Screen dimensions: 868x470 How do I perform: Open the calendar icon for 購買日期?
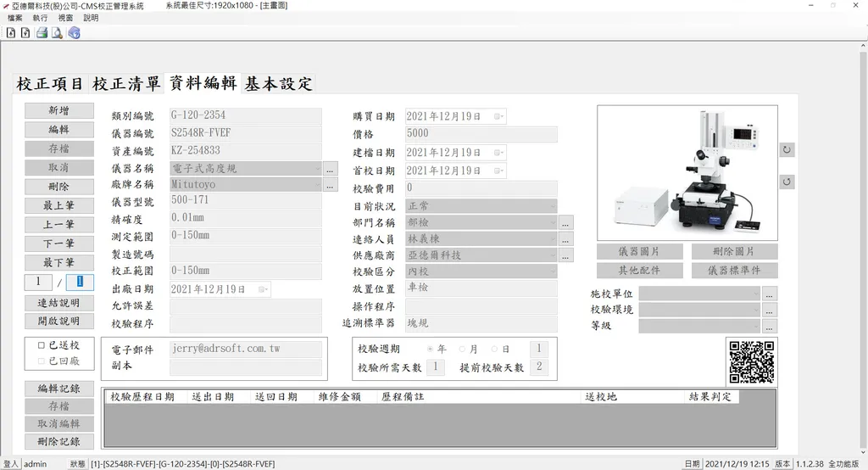point(498,116)
